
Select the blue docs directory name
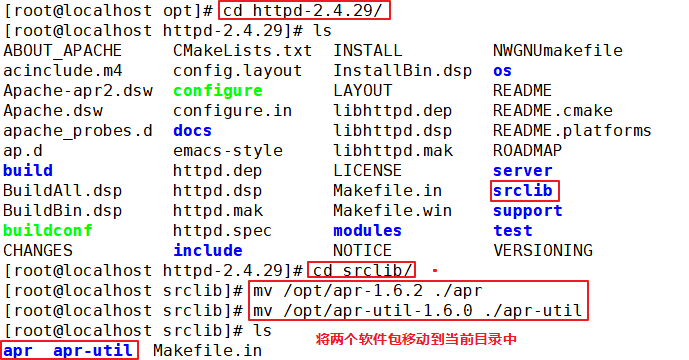[x=192, y=131]
